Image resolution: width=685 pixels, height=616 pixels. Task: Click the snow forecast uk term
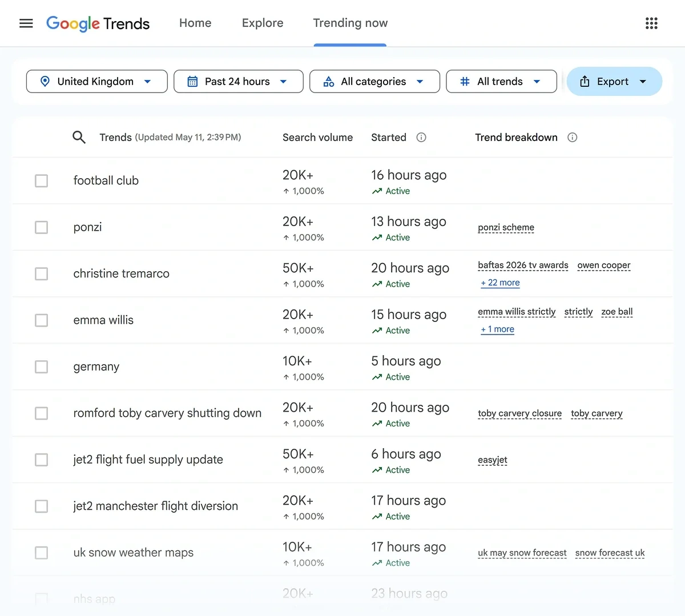(x=610, y=553)
